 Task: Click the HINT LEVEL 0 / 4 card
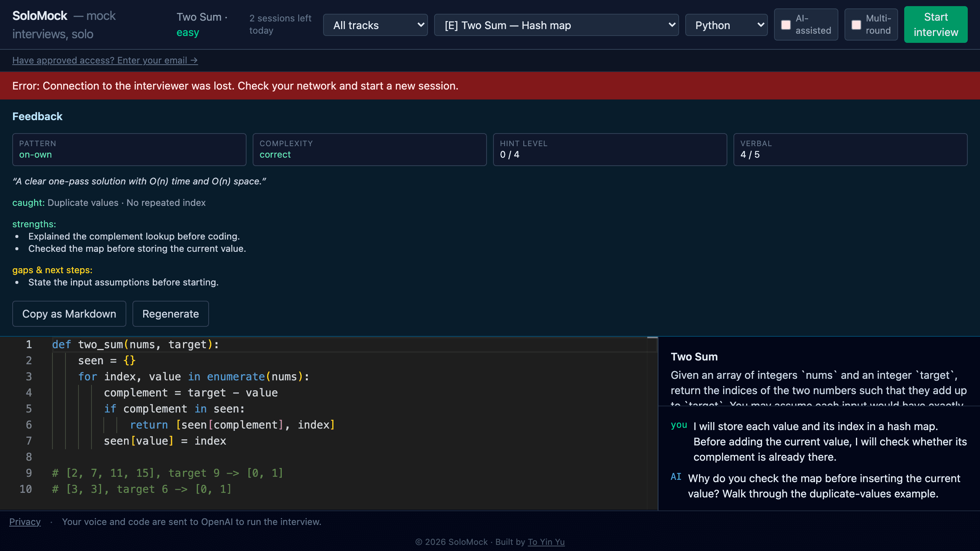610,150
